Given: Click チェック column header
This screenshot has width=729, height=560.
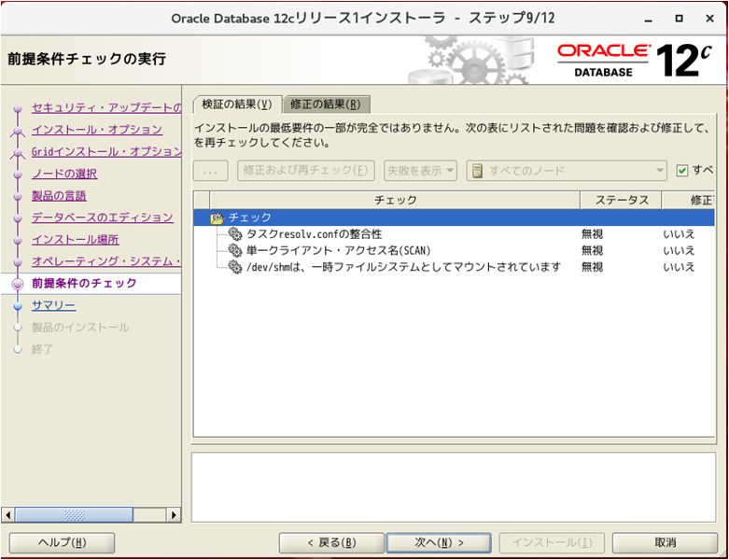Looking at the screenshot, I should coord(395,201).
